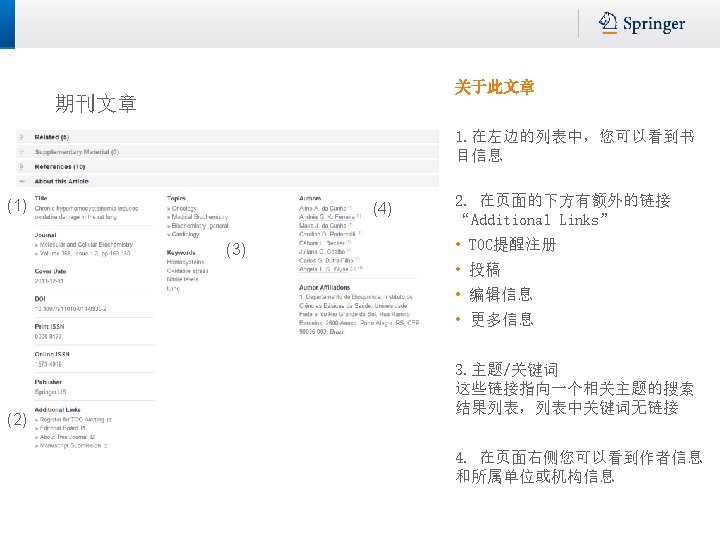Click Register for TOC Alerting link
Image resolution: width=720 pixels, height=540 pixels.
pyautogui.click(x=75, y=419)
